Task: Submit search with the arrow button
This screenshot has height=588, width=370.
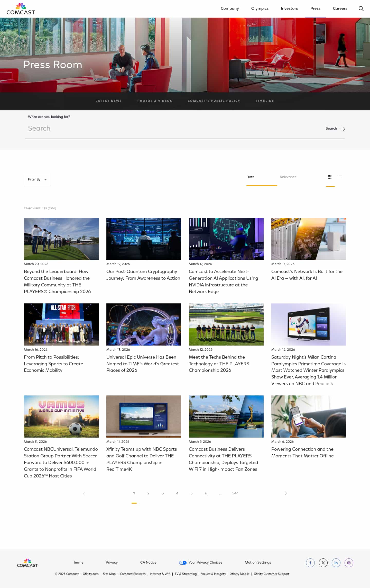Action: (x=335, y=129)
